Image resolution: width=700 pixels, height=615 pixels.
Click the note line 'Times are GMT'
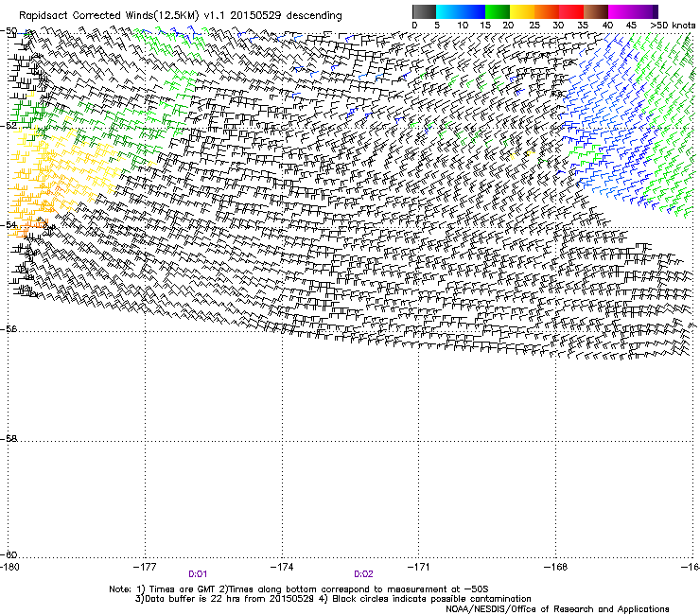[x=299, y=589]
